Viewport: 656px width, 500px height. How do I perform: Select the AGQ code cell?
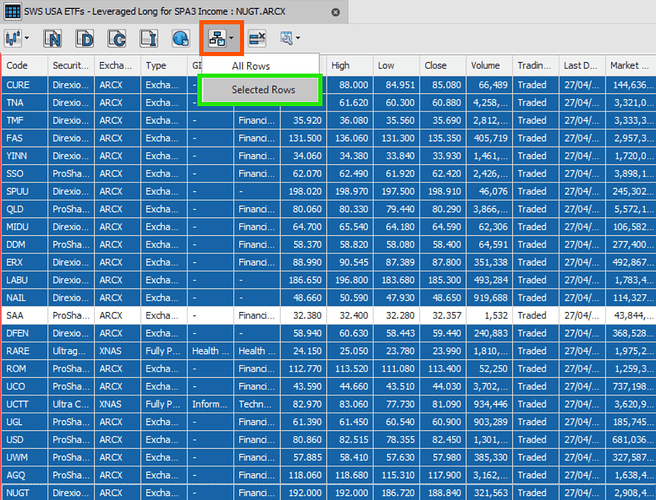[25, 475]
